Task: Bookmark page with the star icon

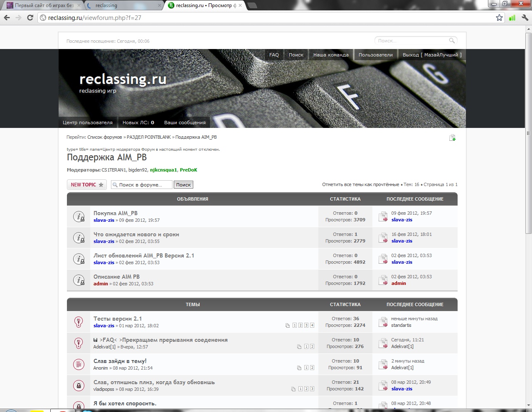Action: point(499,17)
